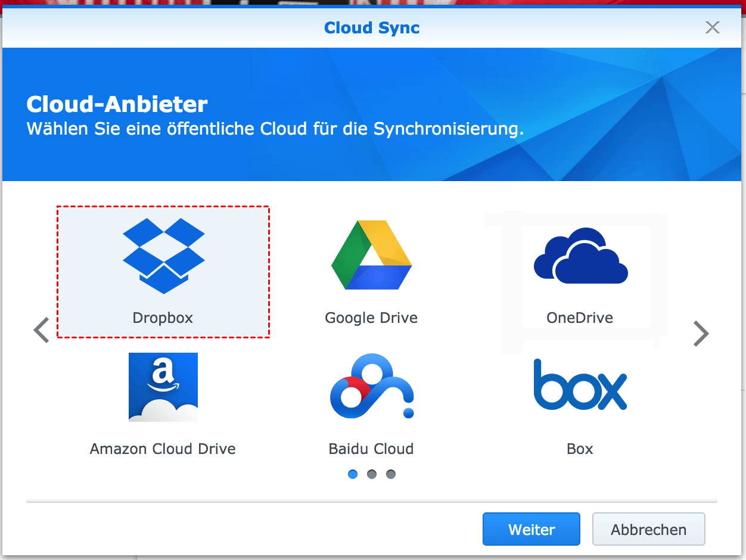Go to previous provider page arrow
This screenshot has width=746, height=560.
coord(41,331)
